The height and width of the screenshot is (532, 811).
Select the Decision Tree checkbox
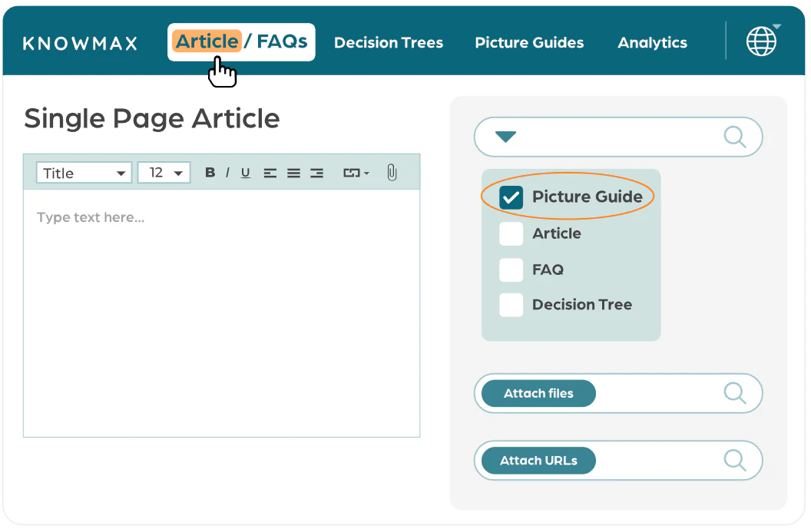[x=511, y=305]
